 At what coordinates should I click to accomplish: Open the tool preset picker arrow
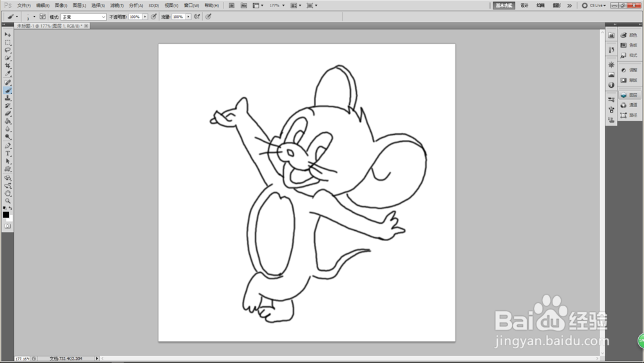(x=17, y=17)
